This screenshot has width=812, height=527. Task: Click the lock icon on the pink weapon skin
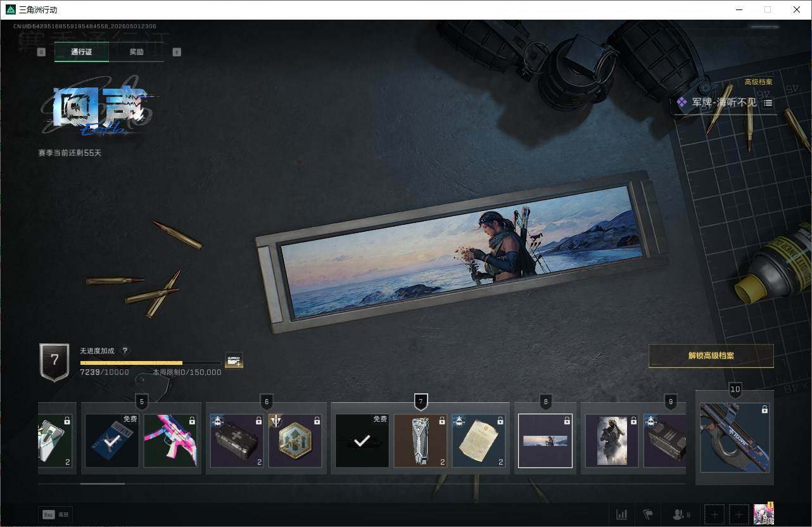tap(192, 420)
